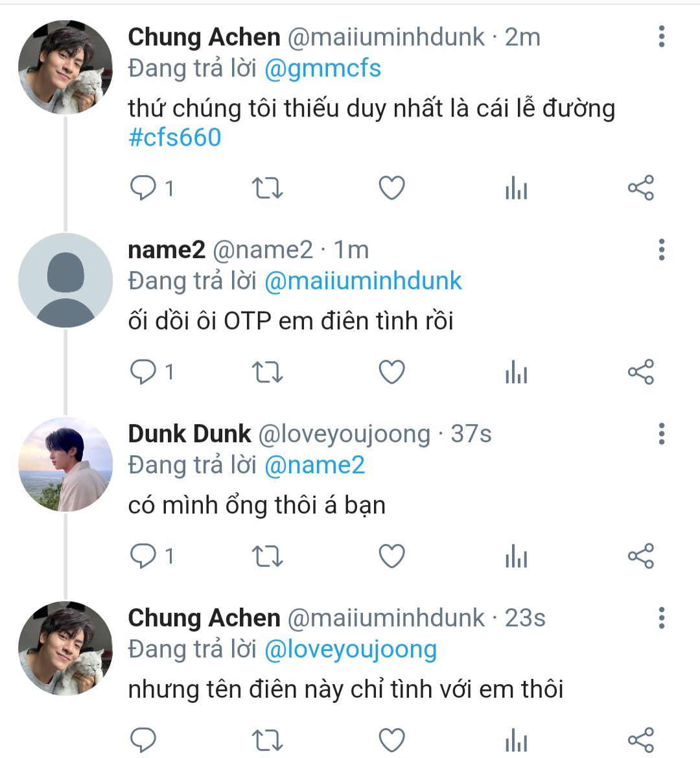Open the #cfs660 hashtag

click(x=175, y=137)
